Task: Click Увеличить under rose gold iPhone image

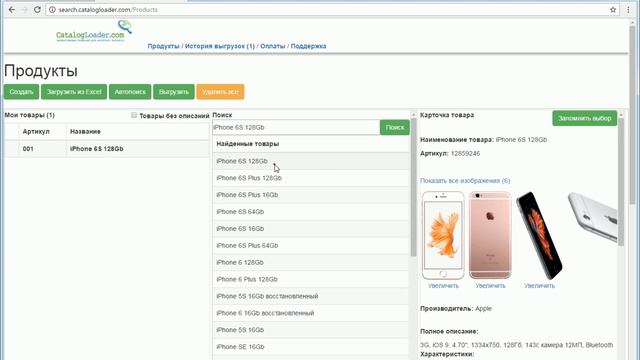Action: (490, 286)
